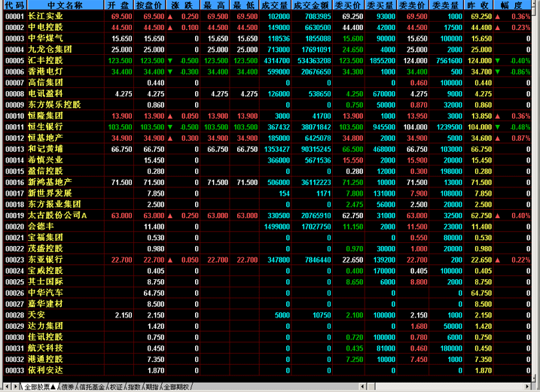This screenshot has width=540, height=392.
Task: Select stock row 太古股份公司A
Action: pos(267,215)
